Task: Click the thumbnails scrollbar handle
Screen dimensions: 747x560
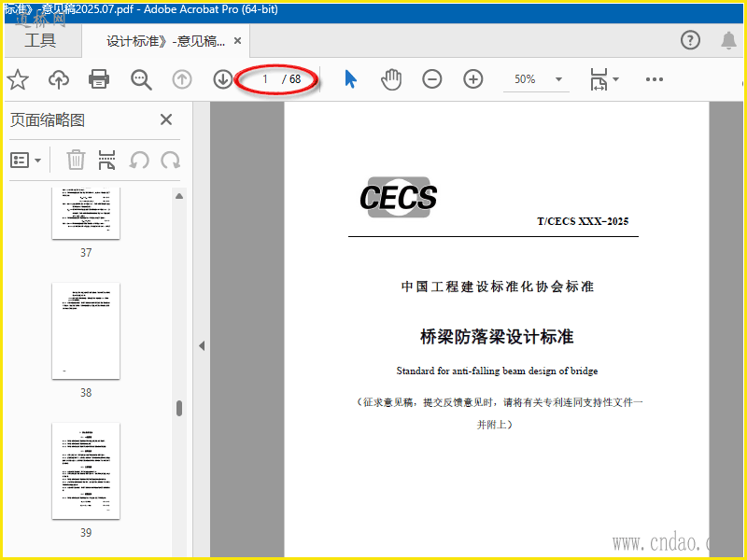Action: coord(179,408)
